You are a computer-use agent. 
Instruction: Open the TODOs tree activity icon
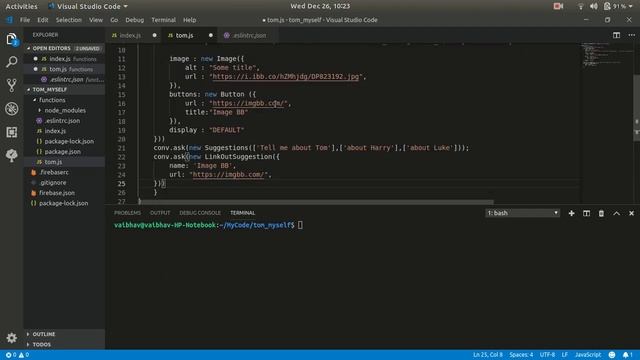[x=11, y=155]
